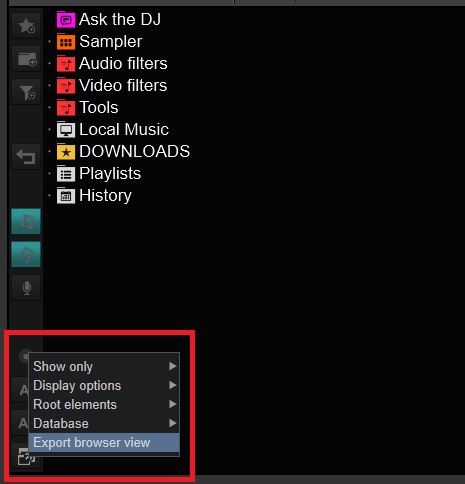Image resolution: width=465 pixels, height=484 pixels.
Task: Click the add filter folder funnel icon
Action: [x=26, y=92]
